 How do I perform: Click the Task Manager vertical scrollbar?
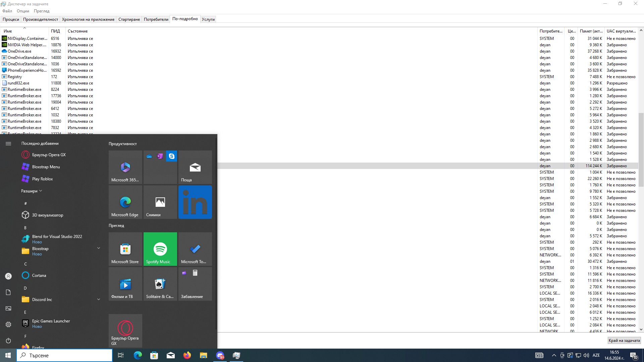[641, 149]
